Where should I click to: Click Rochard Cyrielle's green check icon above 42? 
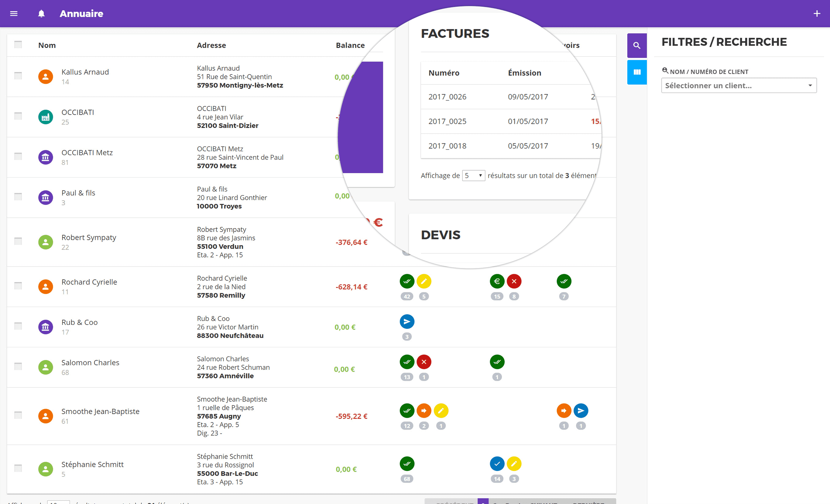click(407, 281)
